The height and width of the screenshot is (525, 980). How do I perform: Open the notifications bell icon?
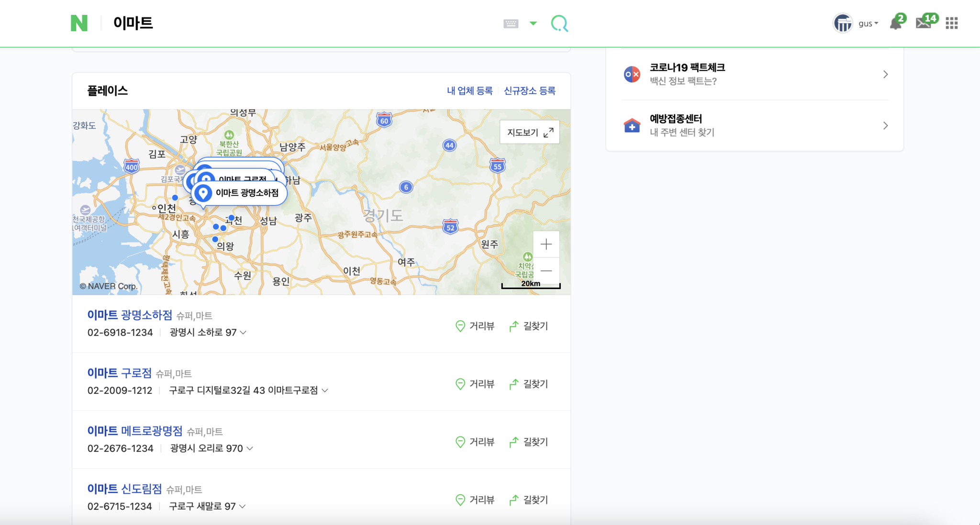895,23
